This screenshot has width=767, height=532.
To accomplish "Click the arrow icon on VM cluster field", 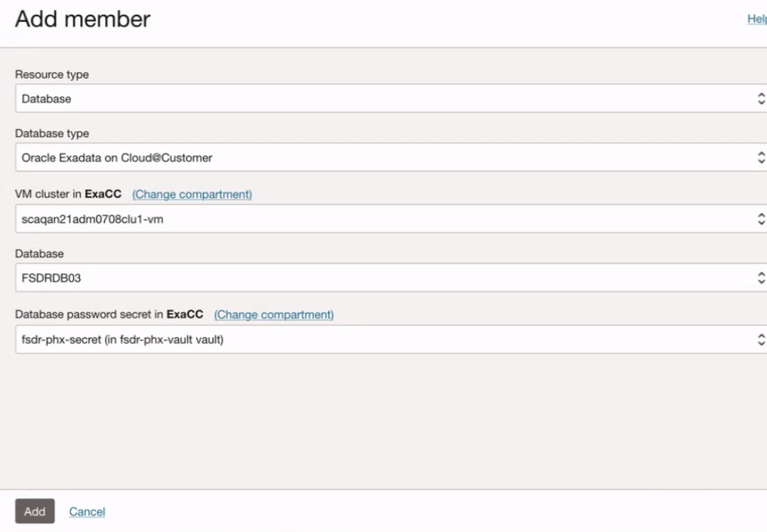I will [x=761, y=219].
